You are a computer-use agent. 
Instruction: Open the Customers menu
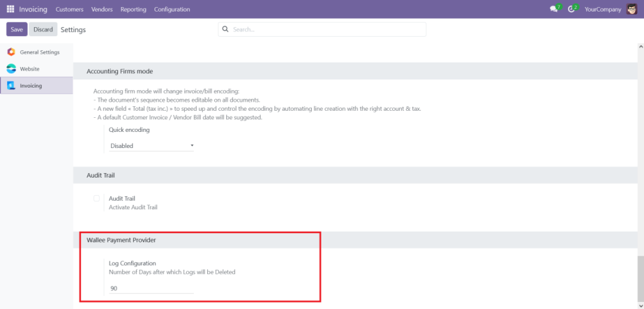pos(70,9)
